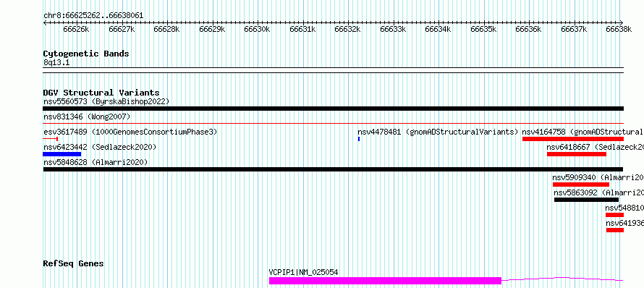Click the 66635k ruler tick label

tap(483, 30)
